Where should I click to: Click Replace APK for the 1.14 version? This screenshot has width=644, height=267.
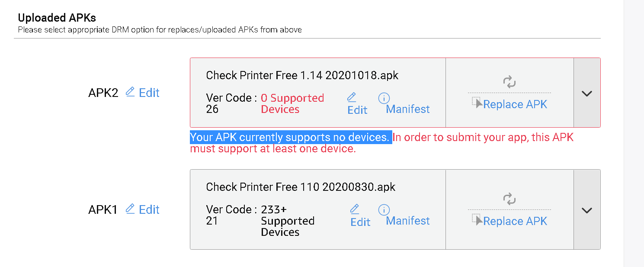tap(515, 104)
